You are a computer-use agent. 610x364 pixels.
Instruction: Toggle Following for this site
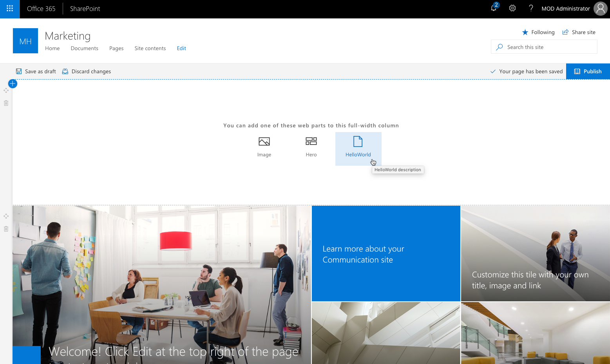coord(538,32)
